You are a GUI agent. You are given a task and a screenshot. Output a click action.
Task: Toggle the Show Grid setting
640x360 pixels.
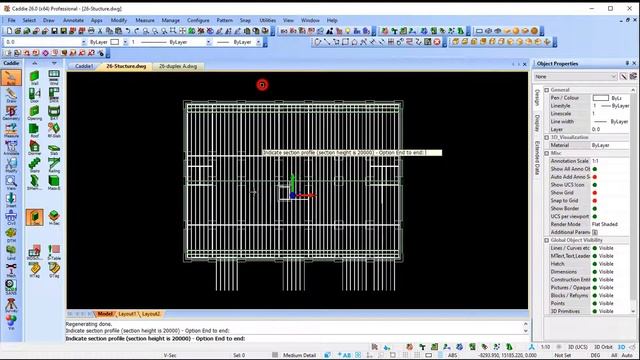(x=595, y=193)
